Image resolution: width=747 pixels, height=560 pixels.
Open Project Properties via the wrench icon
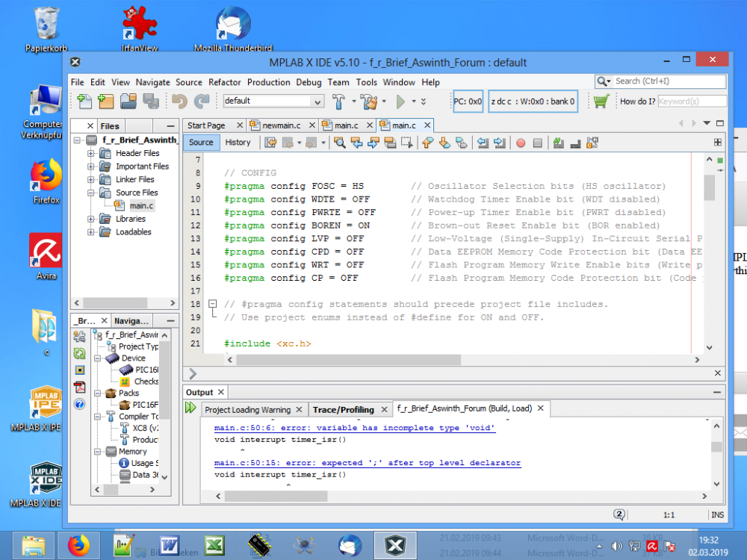coord(78,335)
